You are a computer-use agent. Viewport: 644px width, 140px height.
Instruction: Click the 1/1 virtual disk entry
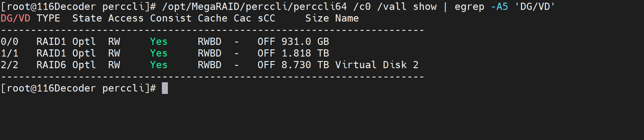10,53
